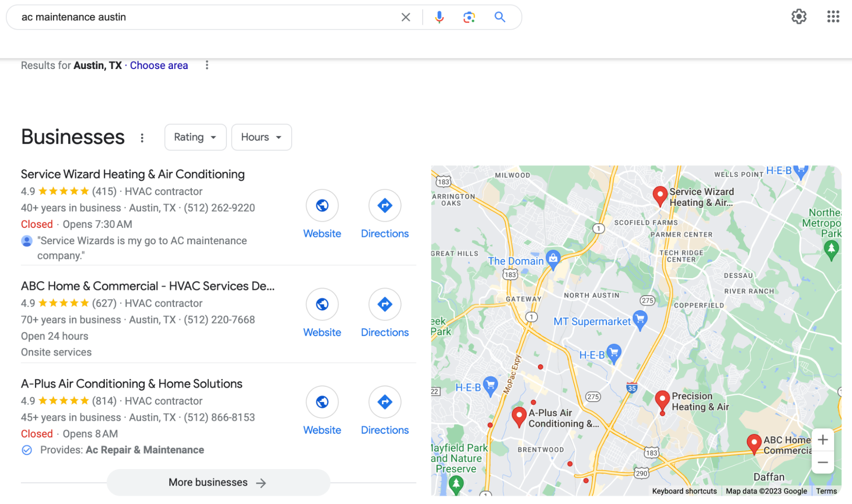Image resolution: width=852 pixels, height=504 pixels.
Task: Click the voice search microphone icon
Action: tap(439, 17)
